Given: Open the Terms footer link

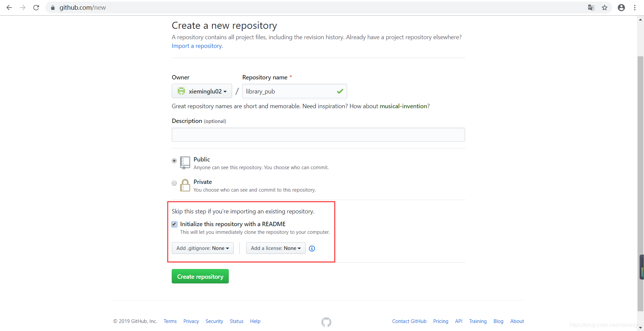Looking at the screenshot, I should (x=170, y=321).
